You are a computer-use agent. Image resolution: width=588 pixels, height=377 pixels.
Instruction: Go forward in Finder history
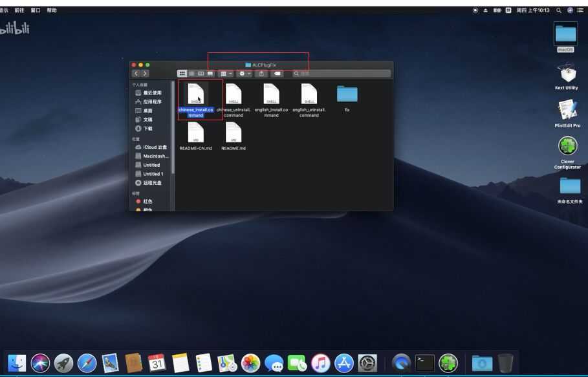pos(145,74)
